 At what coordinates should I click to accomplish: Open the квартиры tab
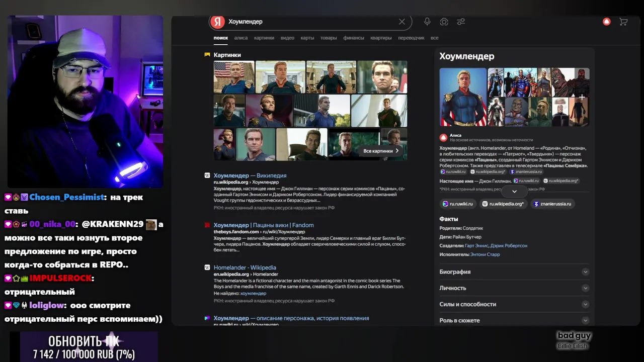[x=381, y=38]
